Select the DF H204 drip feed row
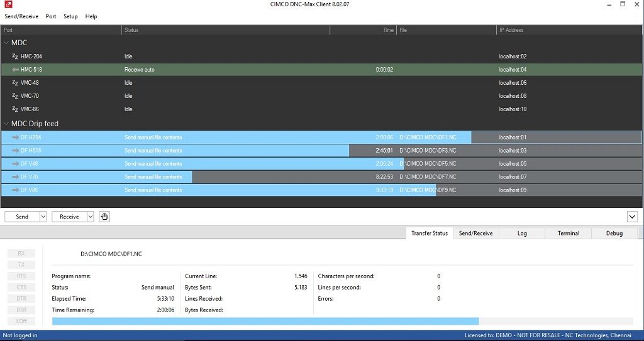This screenshot has height=341, width=644. 321,138
